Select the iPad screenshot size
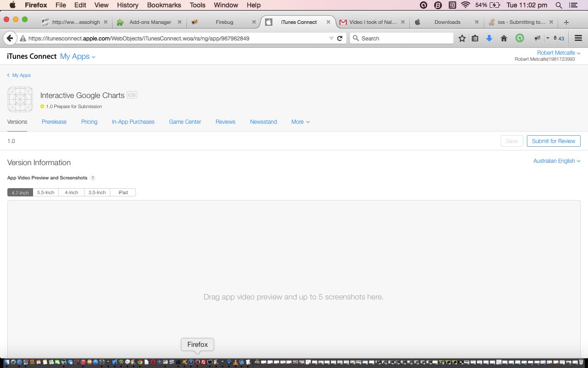The image size is (588, 368). pyautogui.click(x=123, y=192)
